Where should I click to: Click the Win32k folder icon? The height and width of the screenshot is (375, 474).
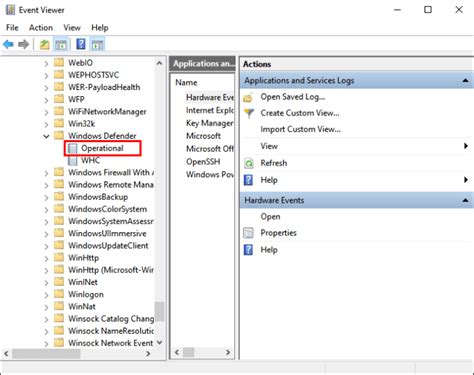coord(59,123)
